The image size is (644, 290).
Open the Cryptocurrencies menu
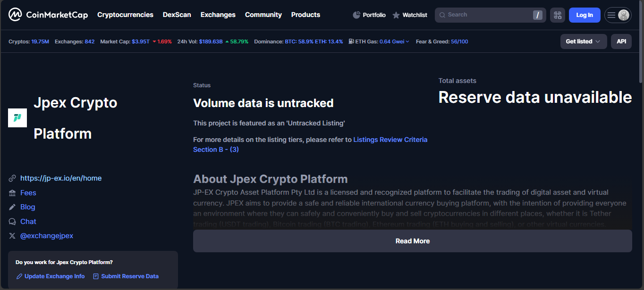(125, 15)
